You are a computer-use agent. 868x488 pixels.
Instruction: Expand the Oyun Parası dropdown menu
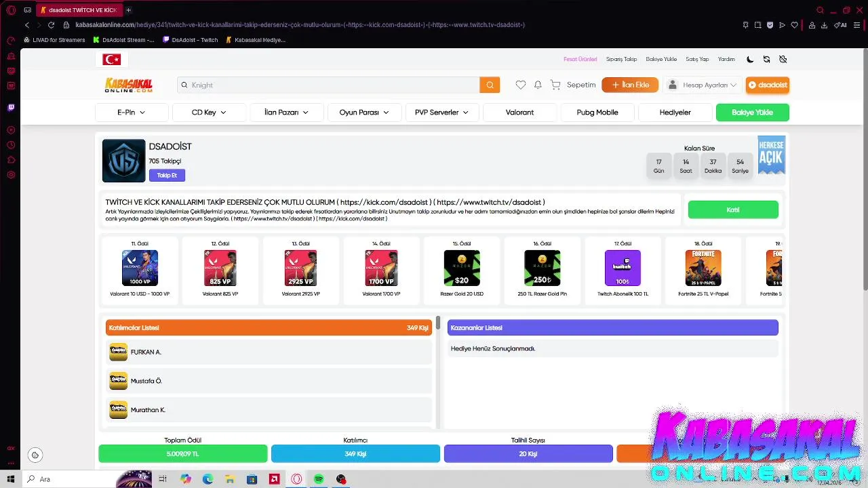click(x=364, y=113)
